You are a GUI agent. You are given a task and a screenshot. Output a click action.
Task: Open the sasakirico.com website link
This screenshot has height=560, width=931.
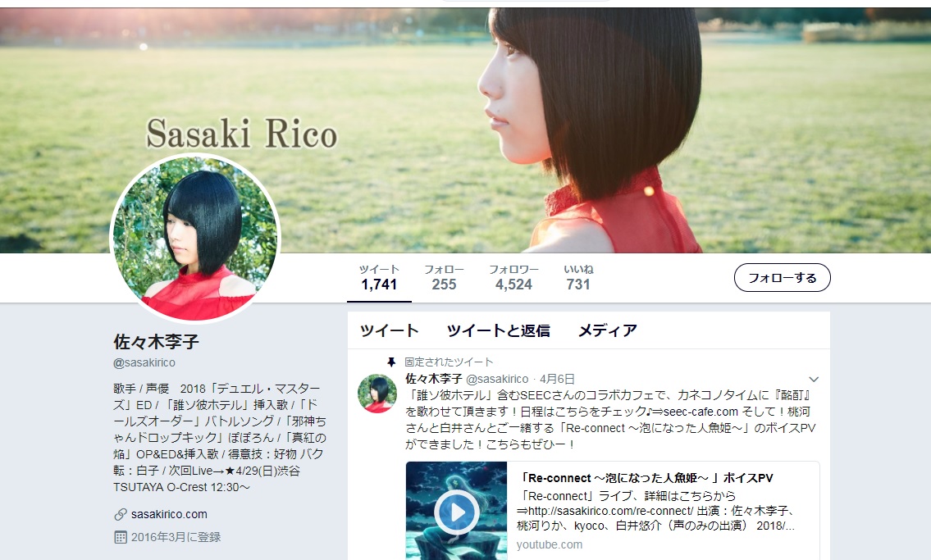coord(169,514)
